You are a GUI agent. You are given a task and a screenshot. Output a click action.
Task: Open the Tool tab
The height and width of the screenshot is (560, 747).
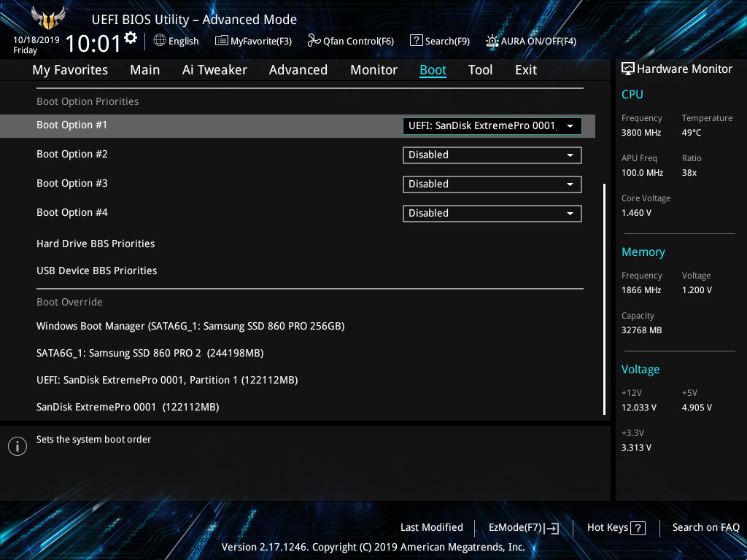click(x=480, y=70)
